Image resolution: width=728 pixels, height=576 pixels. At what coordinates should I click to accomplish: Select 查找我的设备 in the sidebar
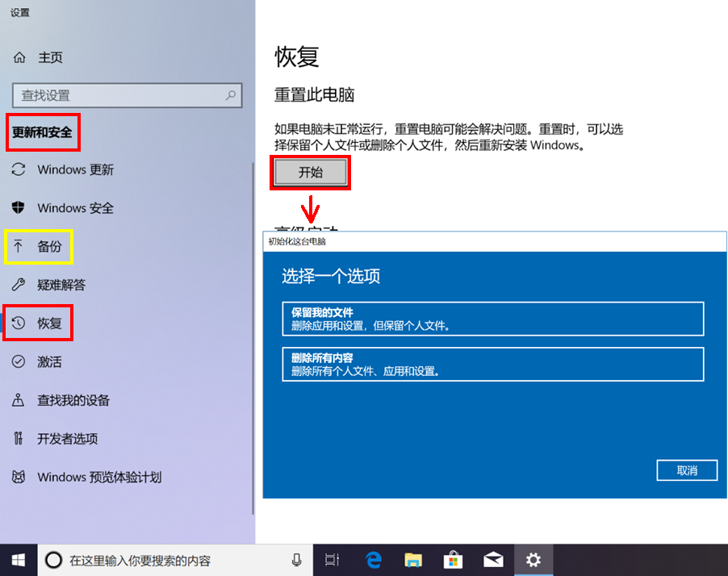point(73,400)
